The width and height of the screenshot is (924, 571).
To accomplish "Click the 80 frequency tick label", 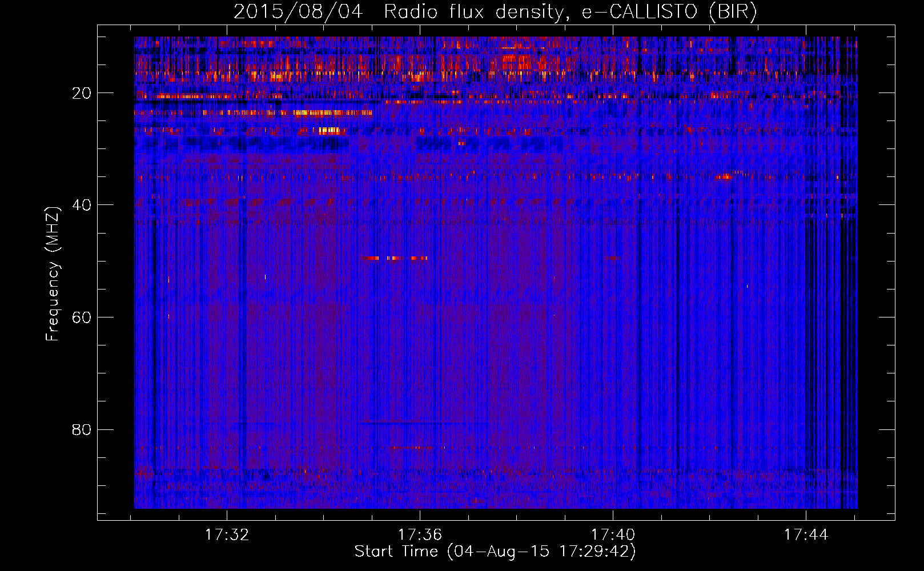I will tap(82, 429).
